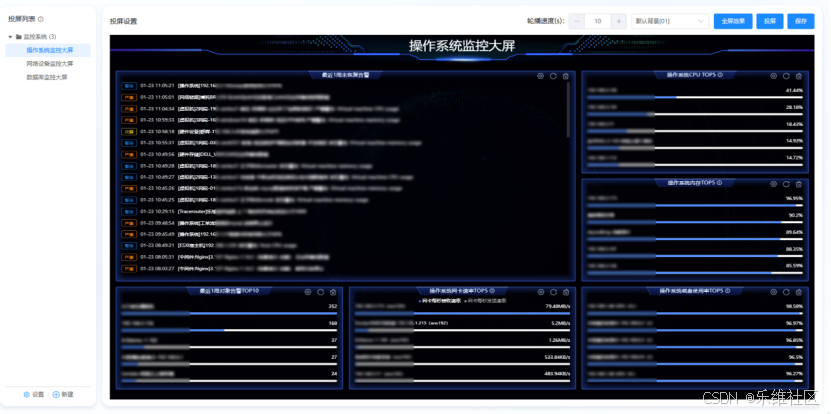Screen dimensions: 831x414
Task: Click the alarm list vertical scrollbar
Action: (x=569, y=110)
